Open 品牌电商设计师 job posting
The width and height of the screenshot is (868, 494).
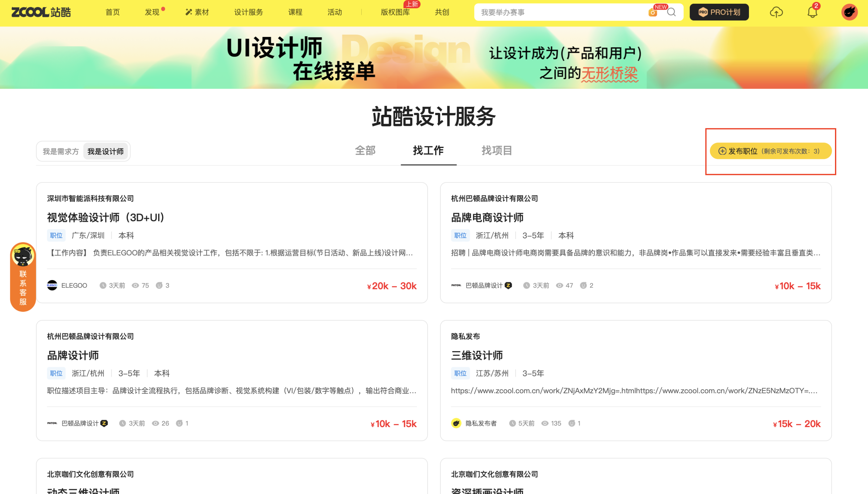(487, 217)
